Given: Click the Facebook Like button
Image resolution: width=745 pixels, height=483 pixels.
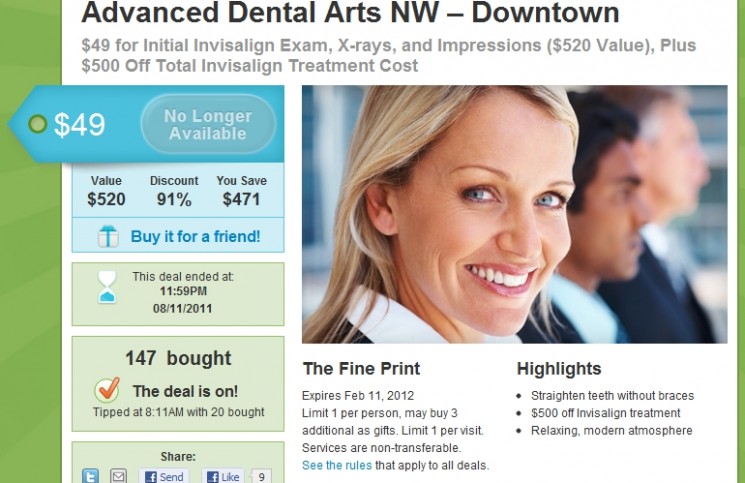Looking at the screenshot, I should (223, 476).
